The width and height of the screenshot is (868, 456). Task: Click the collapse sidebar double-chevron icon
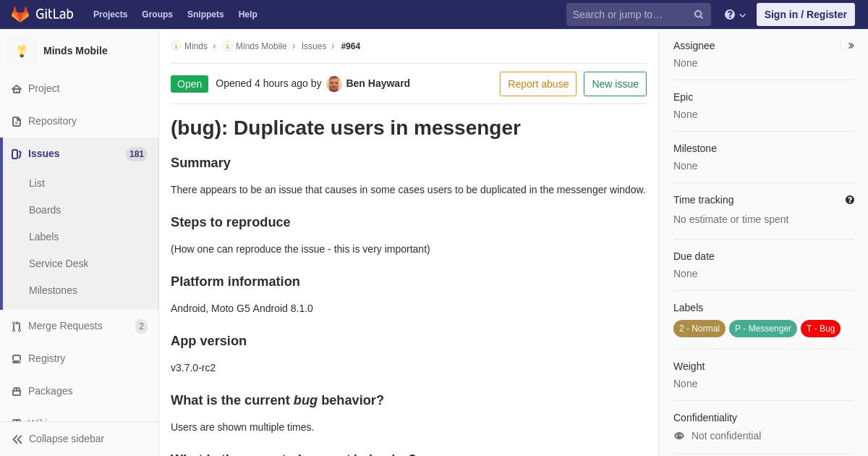17,439
